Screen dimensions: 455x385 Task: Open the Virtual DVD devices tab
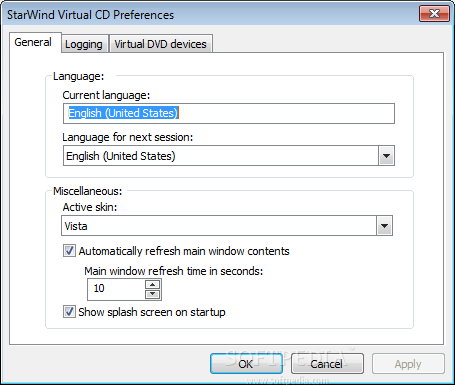pos(161,44)
